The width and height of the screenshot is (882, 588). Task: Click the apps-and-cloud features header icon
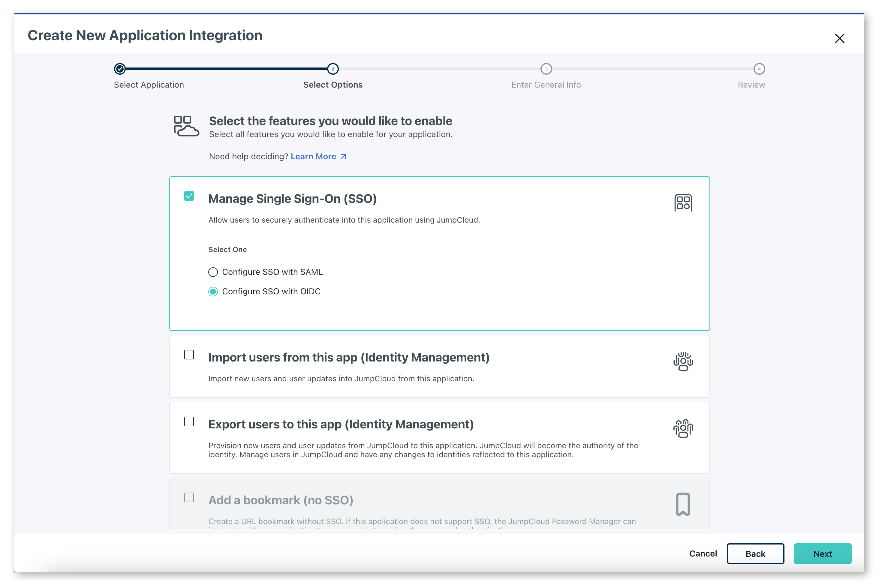tap(186, 126)
